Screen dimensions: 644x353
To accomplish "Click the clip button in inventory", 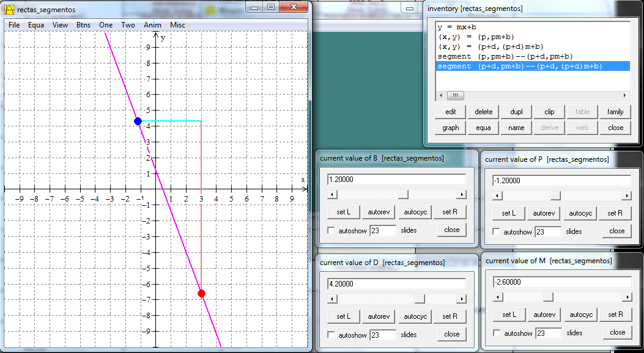I will click(x=549, y=111).
